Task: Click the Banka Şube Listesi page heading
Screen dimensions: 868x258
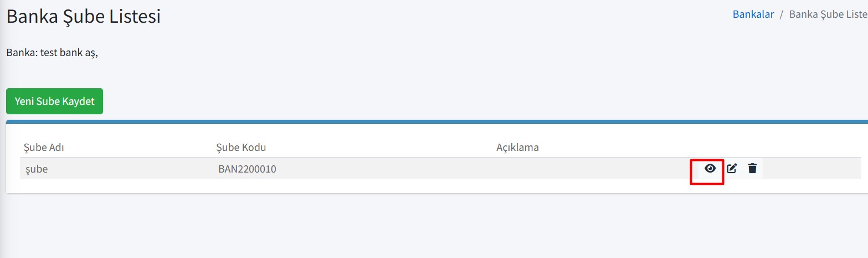Action: click(84, 16)
